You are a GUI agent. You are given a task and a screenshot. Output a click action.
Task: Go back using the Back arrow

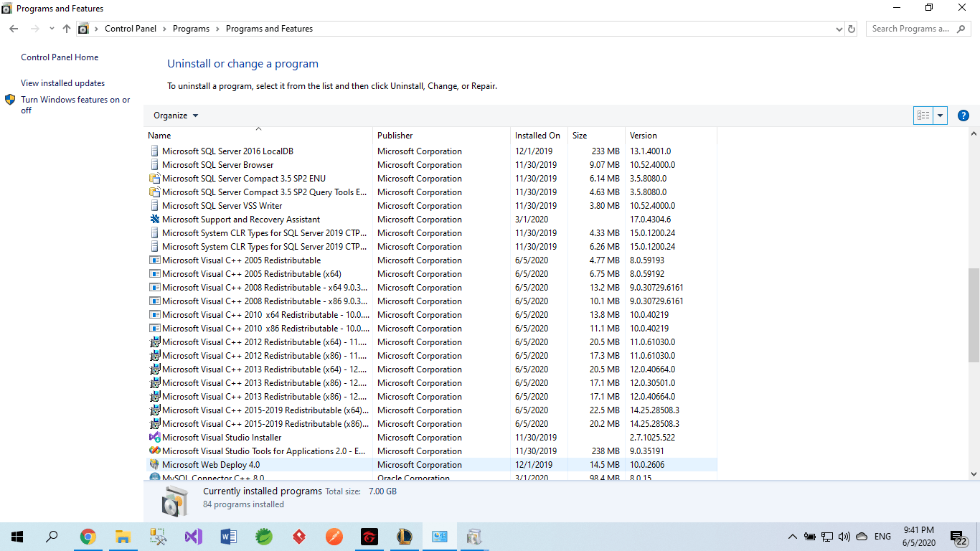pos(14,29)
